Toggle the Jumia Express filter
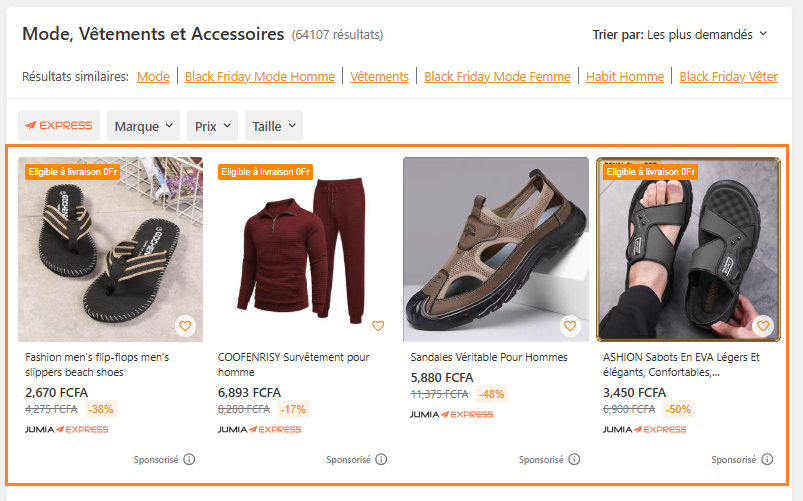Image resolution: width=803 pixels, height=501 pixels. [59, 126]
